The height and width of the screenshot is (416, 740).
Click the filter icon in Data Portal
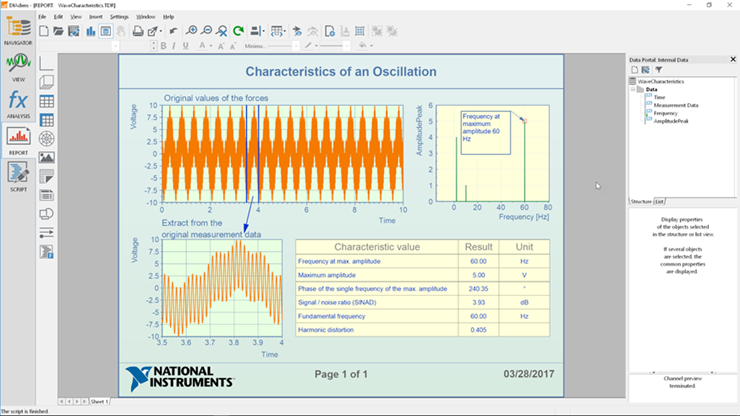[659, 70]
